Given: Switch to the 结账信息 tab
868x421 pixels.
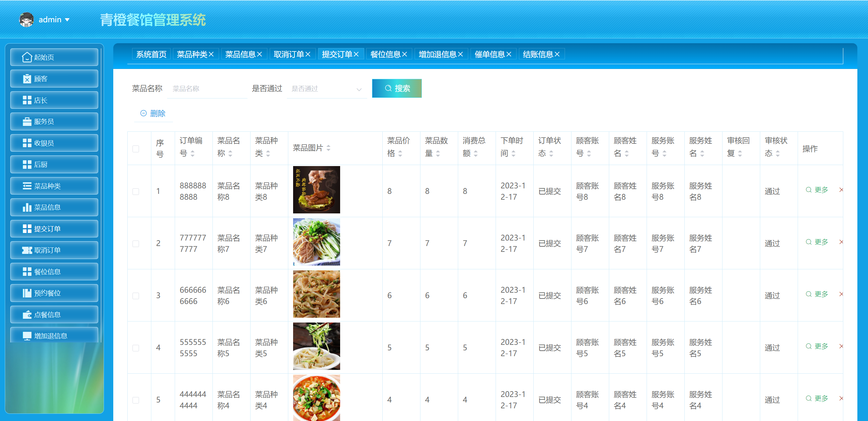Looking at the screenshot, I should coord(537,54).
